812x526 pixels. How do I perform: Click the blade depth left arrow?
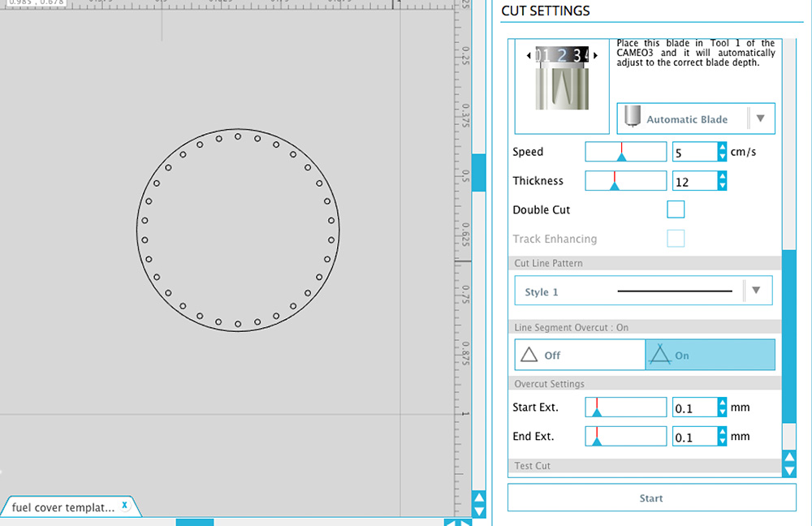click(x=529, y=55)
